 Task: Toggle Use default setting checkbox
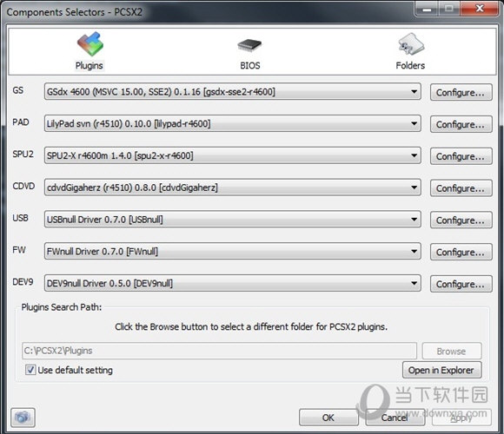point(30,370)
